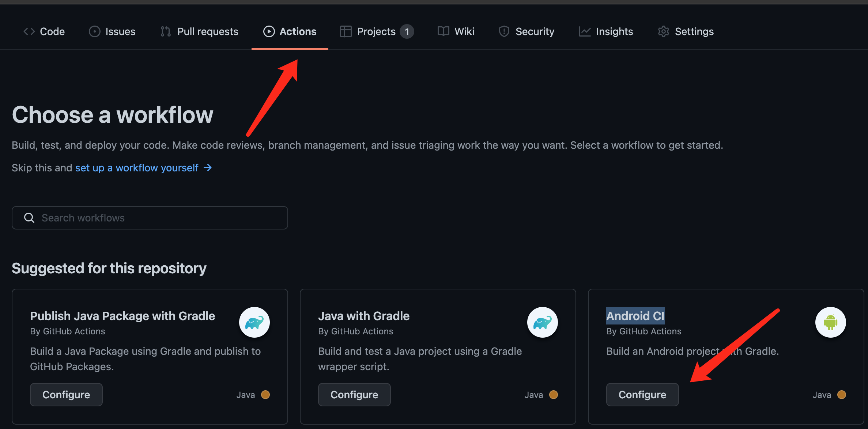868x429 pixels.
Task: Click Java label on Android CI card
Action: [x=822, y=395]
